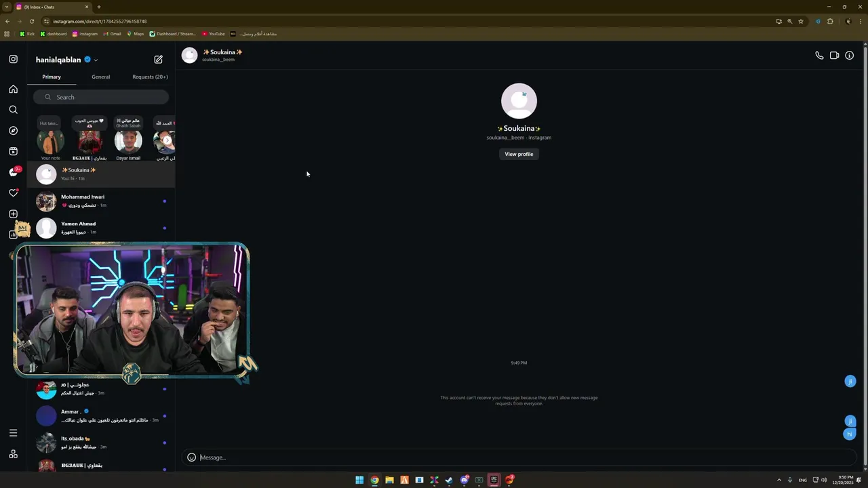
Task: Reload the page
Action: tap(31, 21)
